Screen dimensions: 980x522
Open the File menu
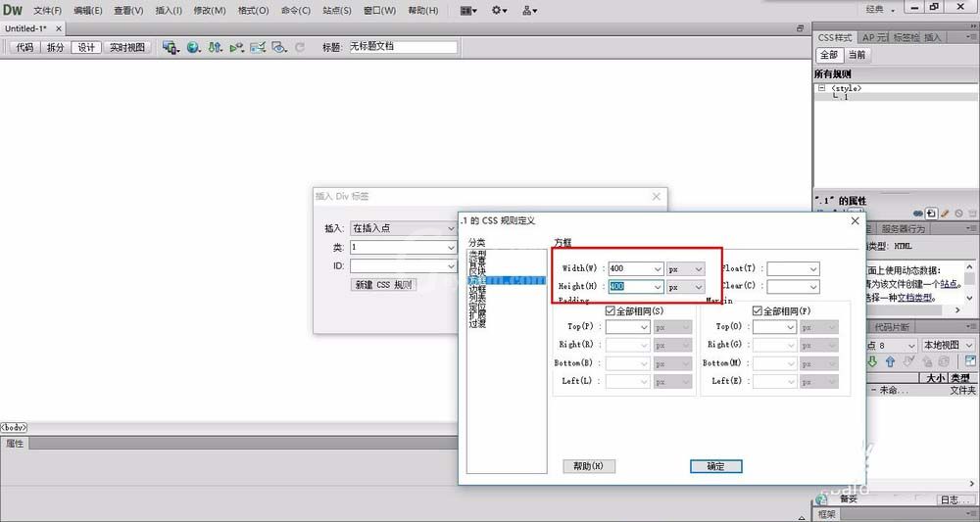coord(47,11)
